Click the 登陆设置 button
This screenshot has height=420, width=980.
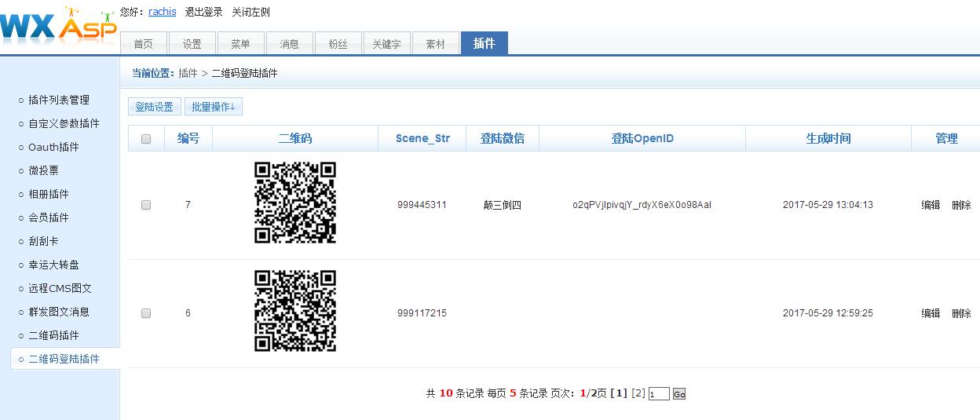[155, 107]
